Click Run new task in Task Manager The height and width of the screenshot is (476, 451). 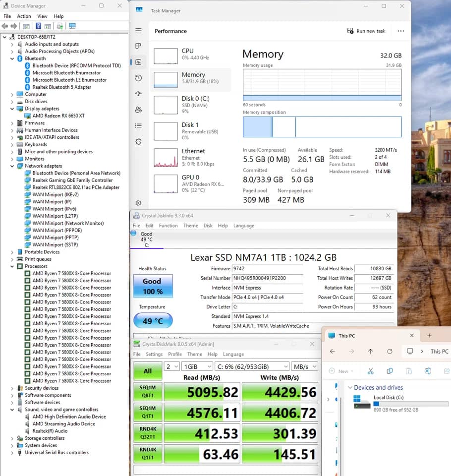pyautogui.click(x=366, y=31)
